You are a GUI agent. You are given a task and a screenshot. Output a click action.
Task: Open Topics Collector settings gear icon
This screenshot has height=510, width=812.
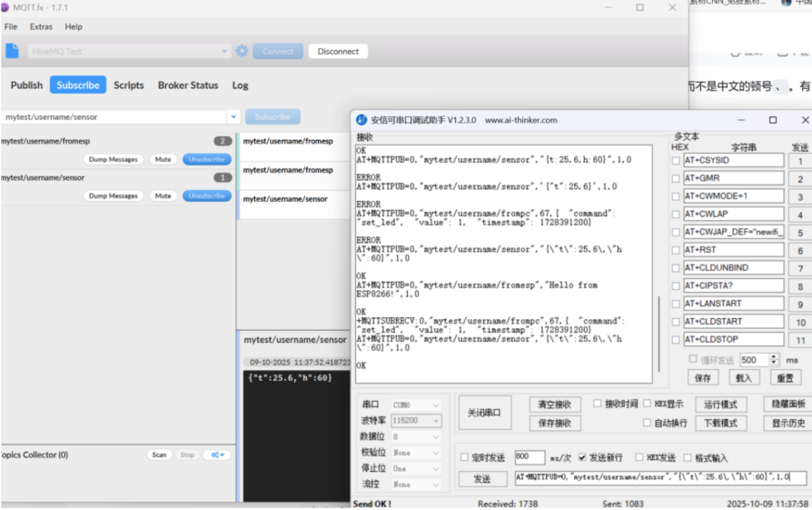[217, 455]
